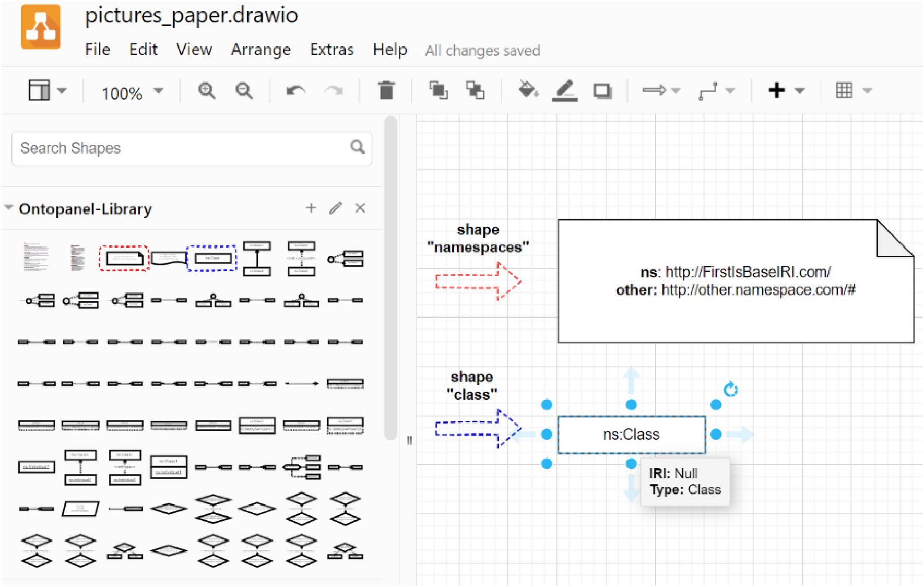This screenshot has height=587, width=924.
Task: Click the Search Shapes input field
Action: click(183, 148)
